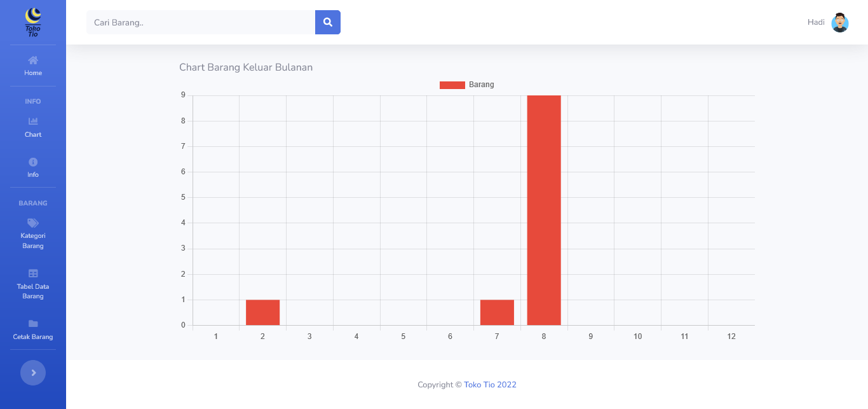This screenshot has height=409, width=868.
Task: Follow the Toko Tio 2022 footer link
Action: point(490,385)
